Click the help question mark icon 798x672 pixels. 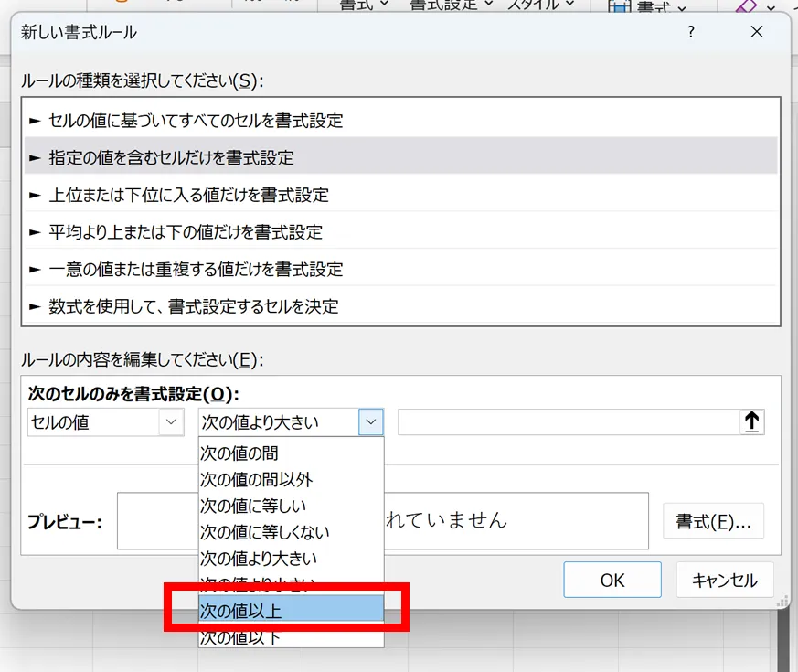(x=690, y=32)
